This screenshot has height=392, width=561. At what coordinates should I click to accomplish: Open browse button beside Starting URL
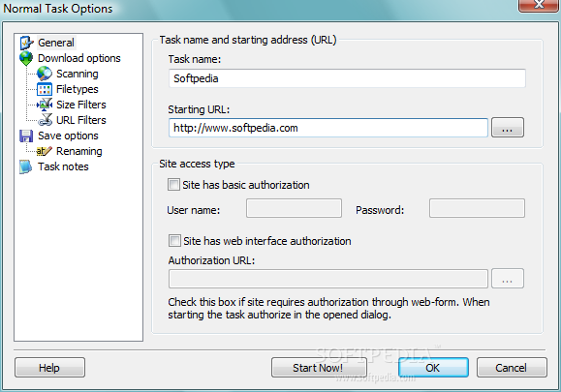click(x=508, y=128)
